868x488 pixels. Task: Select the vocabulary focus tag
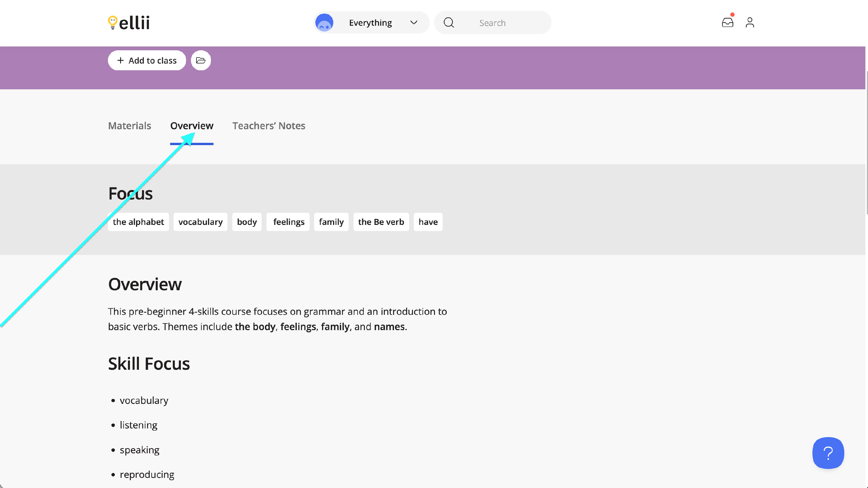pyautogui.click(x=200, y=222)
